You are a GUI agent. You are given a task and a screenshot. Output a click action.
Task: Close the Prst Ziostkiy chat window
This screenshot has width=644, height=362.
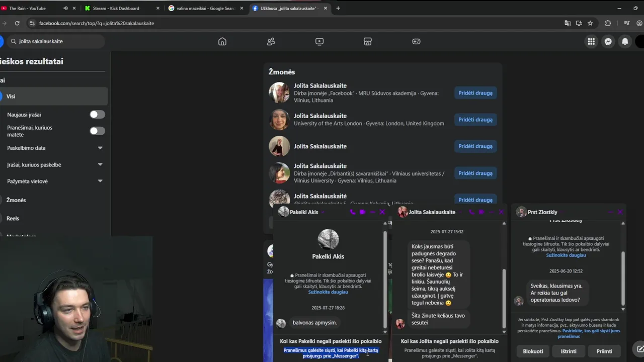click(620, 212)
